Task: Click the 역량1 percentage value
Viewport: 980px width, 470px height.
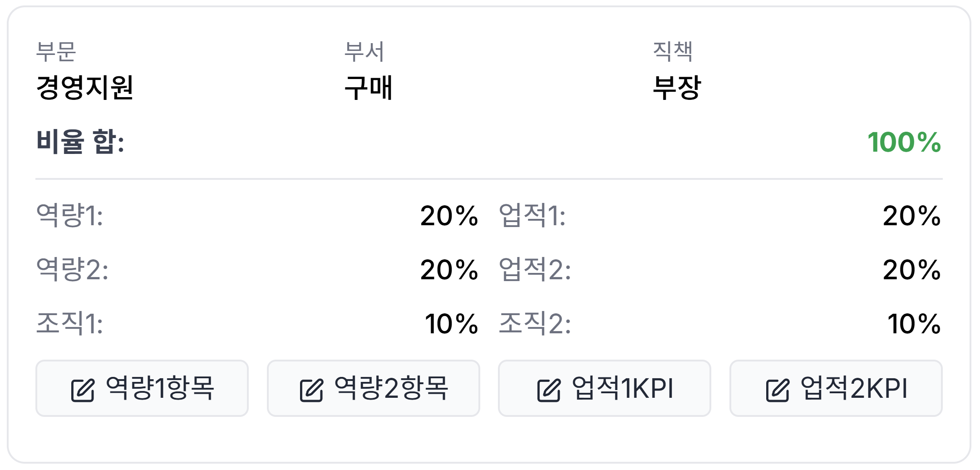Action: [449, 215]
